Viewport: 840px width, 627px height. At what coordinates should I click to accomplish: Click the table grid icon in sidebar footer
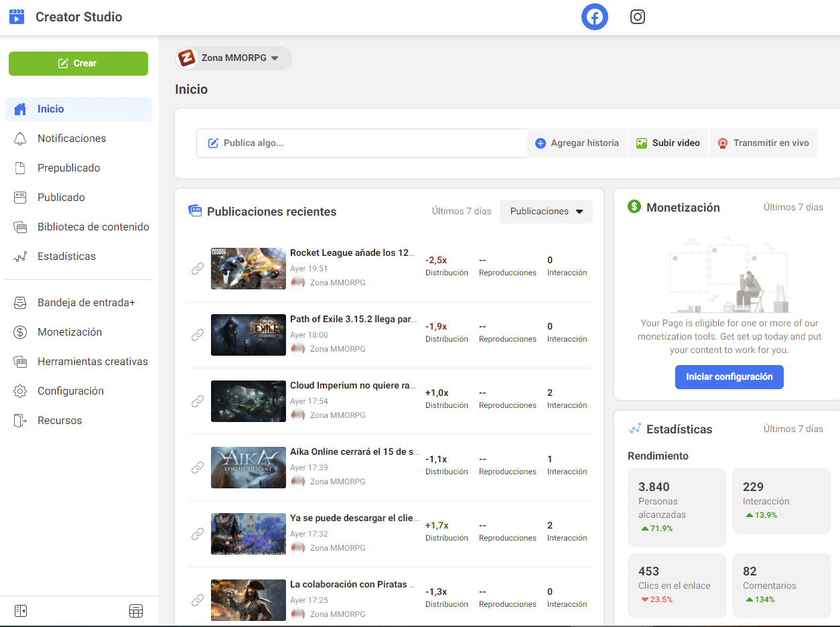click(136, 611)
